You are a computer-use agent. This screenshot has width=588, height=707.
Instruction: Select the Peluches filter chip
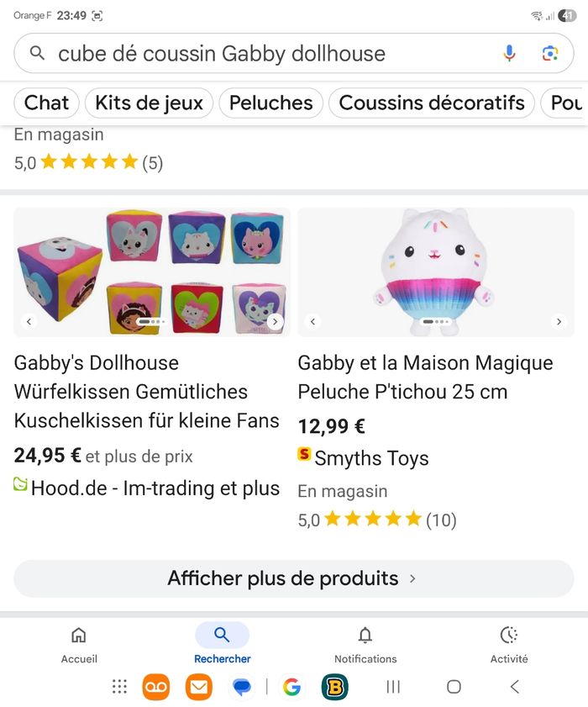(x=270, y=103)
